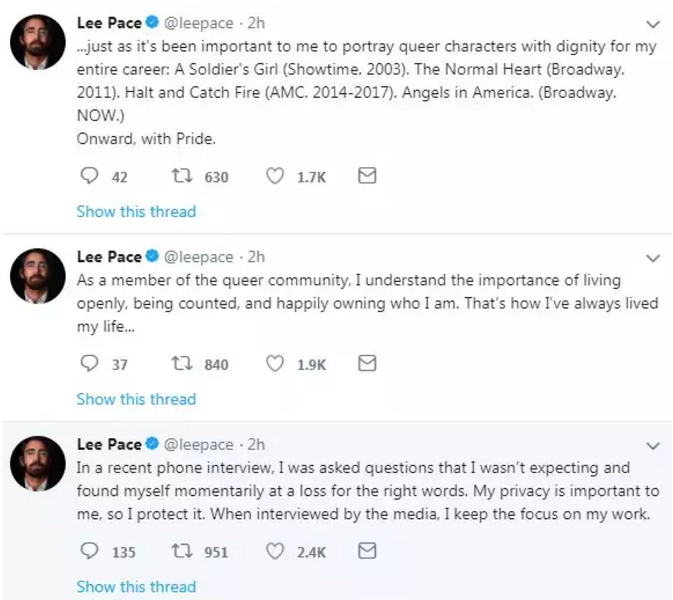Expand the queer community tweet's chevron menu
The width and height of the screenshot is (673, 600).
coord(653,258)
